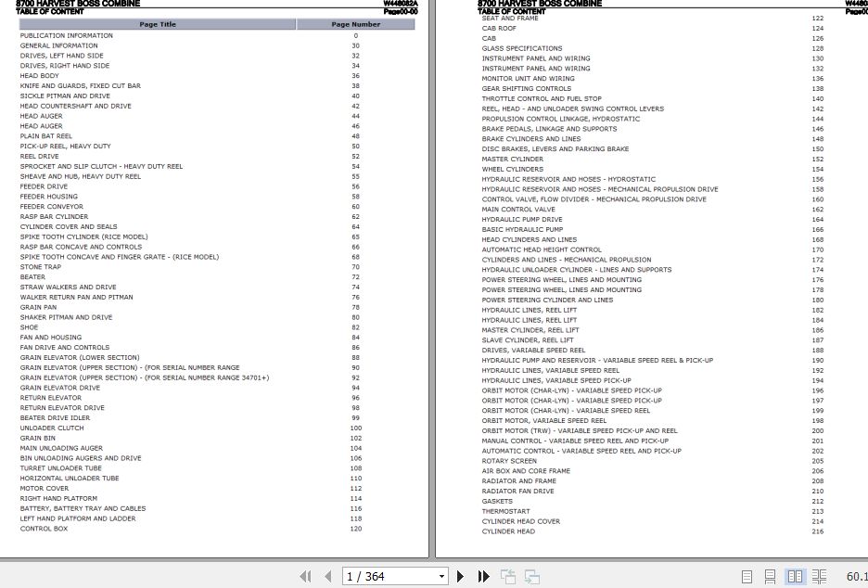868x588 pixels.
Task: Click CAB ROOF entry
Action: 499,28
